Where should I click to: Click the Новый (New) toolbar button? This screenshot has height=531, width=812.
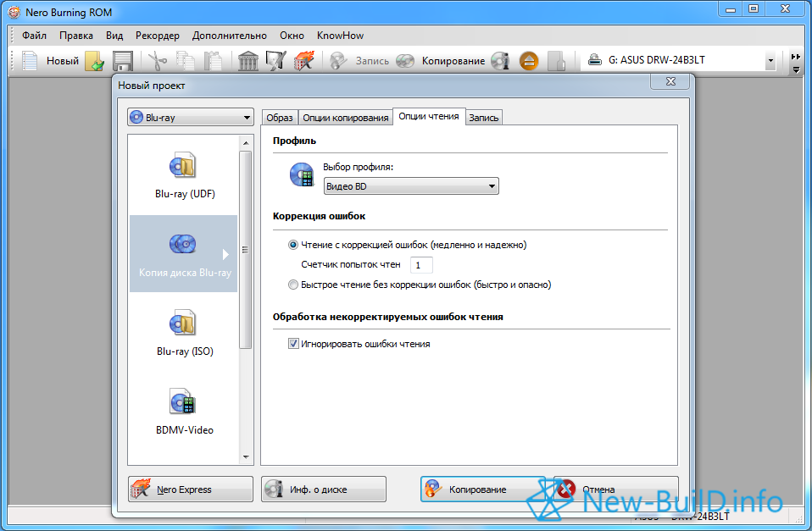point(50,61)
